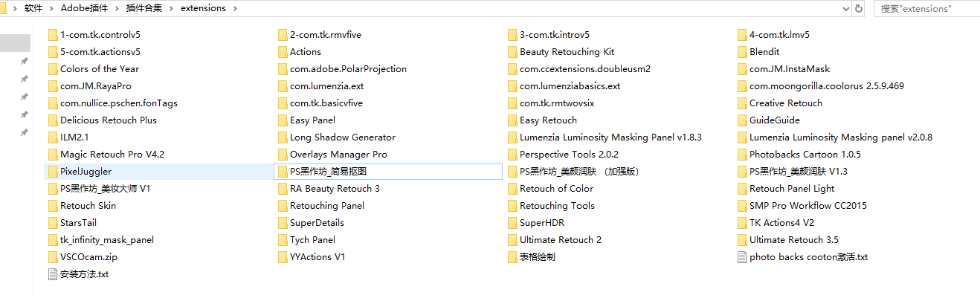Select Lumenzia Luminosity Masking Panel v1.8.3

pyautogui.click(x=610, y=137)
